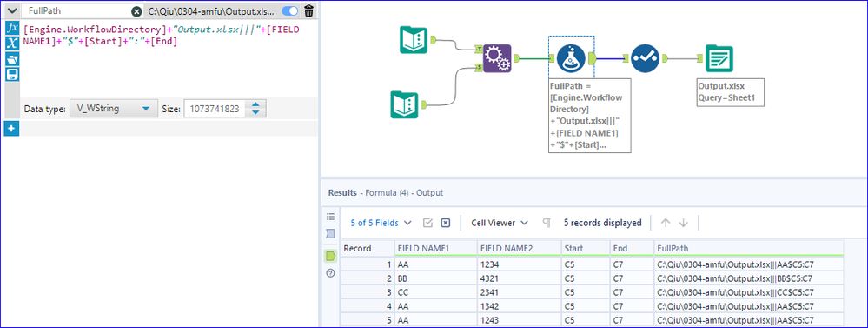Save the expression with the disk icon

[x=12, y=74]
